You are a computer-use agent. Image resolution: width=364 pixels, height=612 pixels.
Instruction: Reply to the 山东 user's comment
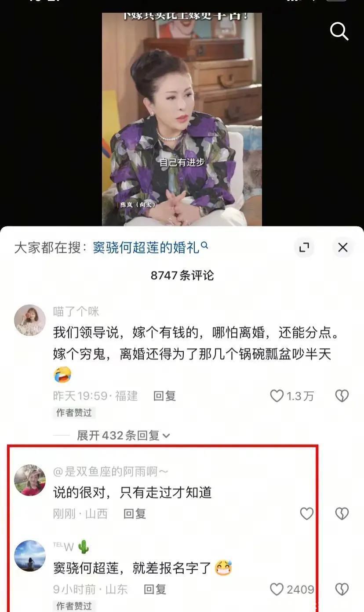(155, 589)
